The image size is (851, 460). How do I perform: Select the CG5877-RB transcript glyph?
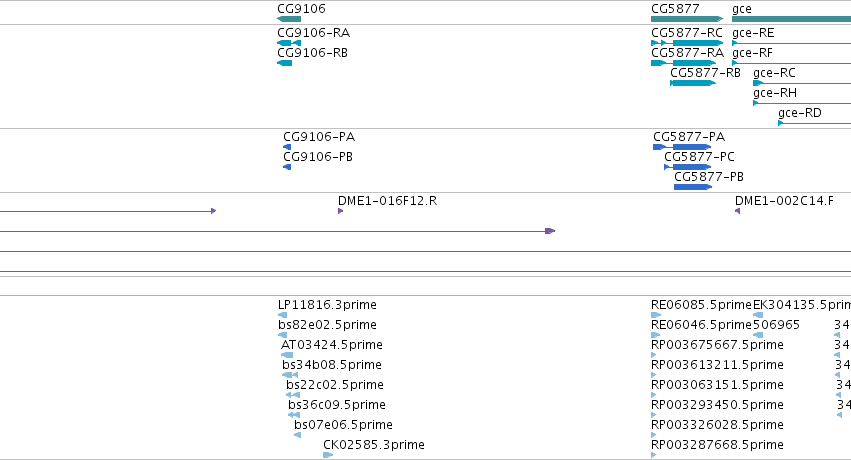click(x=693, y=83)
